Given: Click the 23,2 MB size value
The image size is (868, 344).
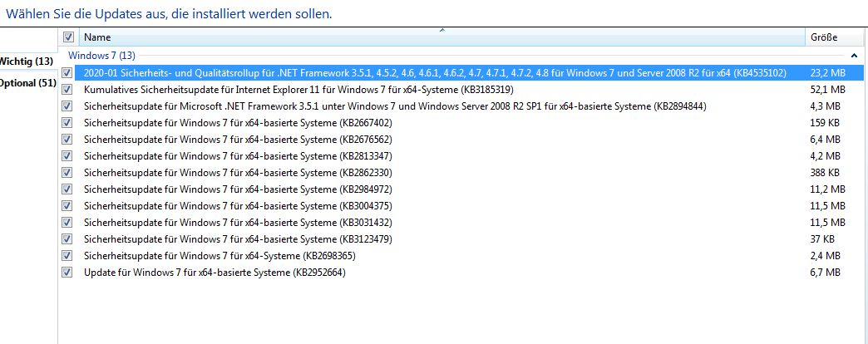Looking at the screenshot, I should tap(827, 72).
